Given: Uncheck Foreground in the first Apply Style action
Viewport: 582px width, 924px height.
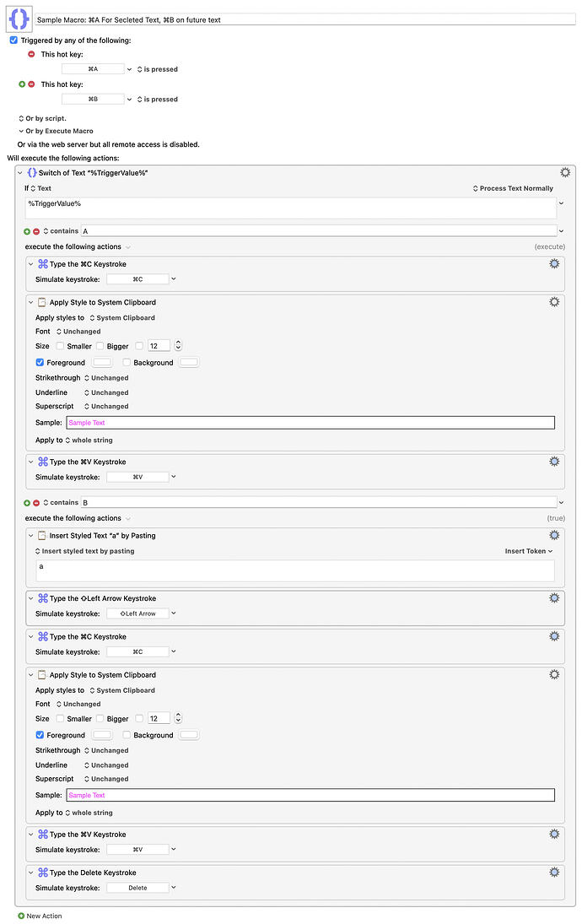Looking at the screenshot, I should click(x=40, y=362).
